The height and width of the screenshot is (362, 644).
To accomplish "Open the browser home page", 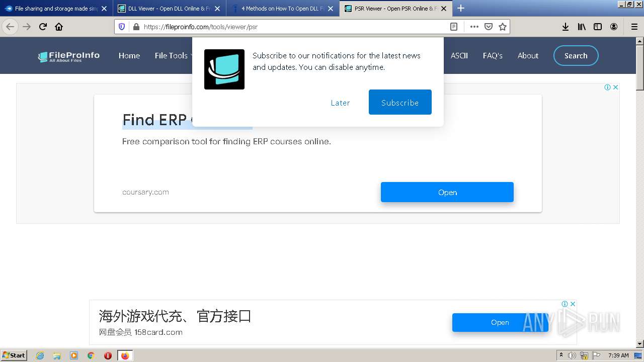I will (59, 27).
